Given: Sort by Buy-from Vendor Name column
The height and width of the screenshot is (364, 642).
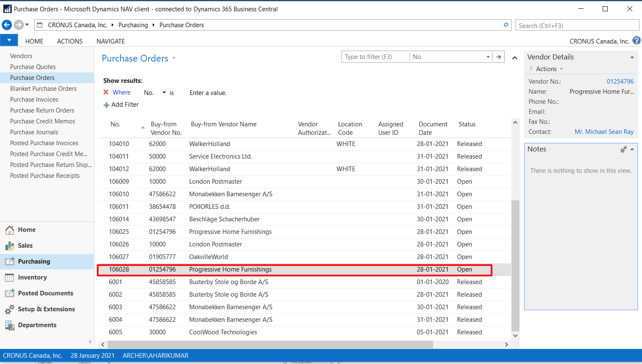Looking at the screenshot, I should coord(223,124).
